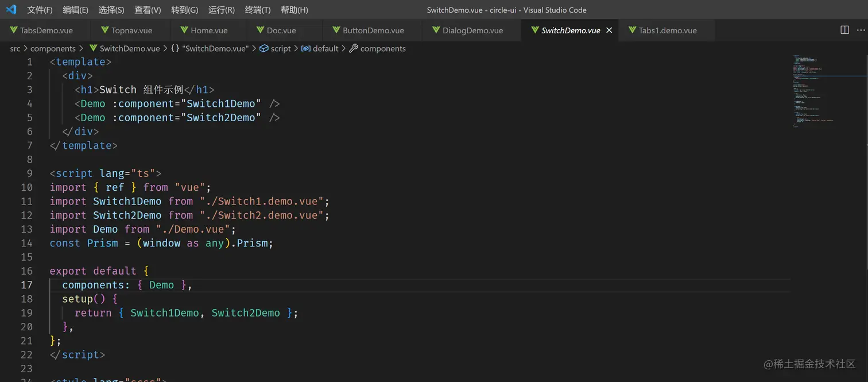This screenshot has height=382, width=868.
Task: Click the "./Switch1.demo.vue" import path string
Action: [x=264, y=202]
